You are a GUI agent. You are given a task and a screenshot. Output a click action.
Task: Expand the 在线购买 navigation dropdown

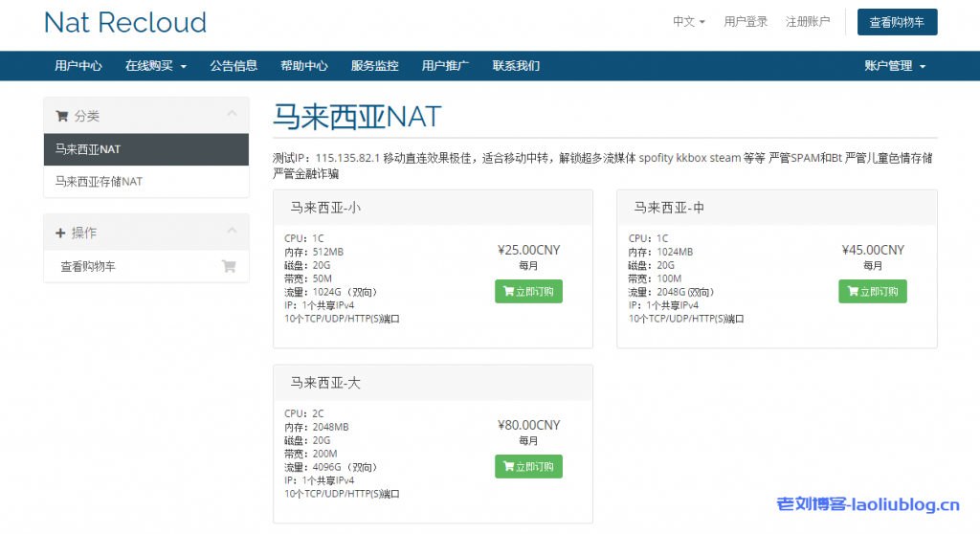click(156, 66)
